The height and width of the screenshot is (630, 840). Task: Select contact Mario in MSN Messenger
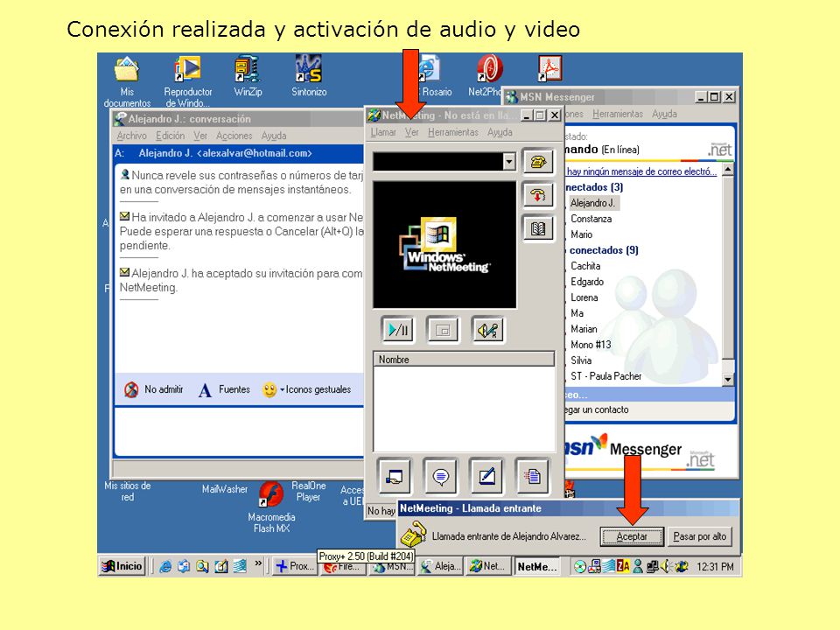pyautogui.click(x=581, y=234)
